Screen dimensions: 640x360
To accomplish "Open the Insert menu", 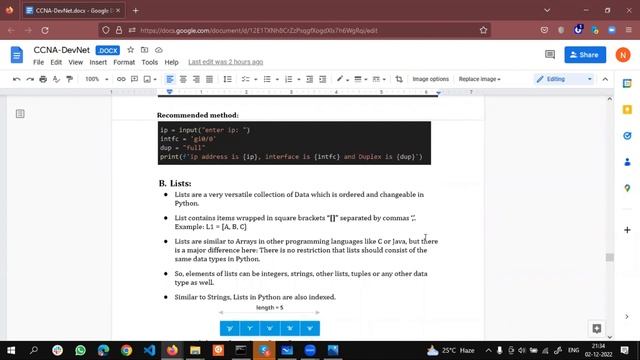I will (98, 62).
